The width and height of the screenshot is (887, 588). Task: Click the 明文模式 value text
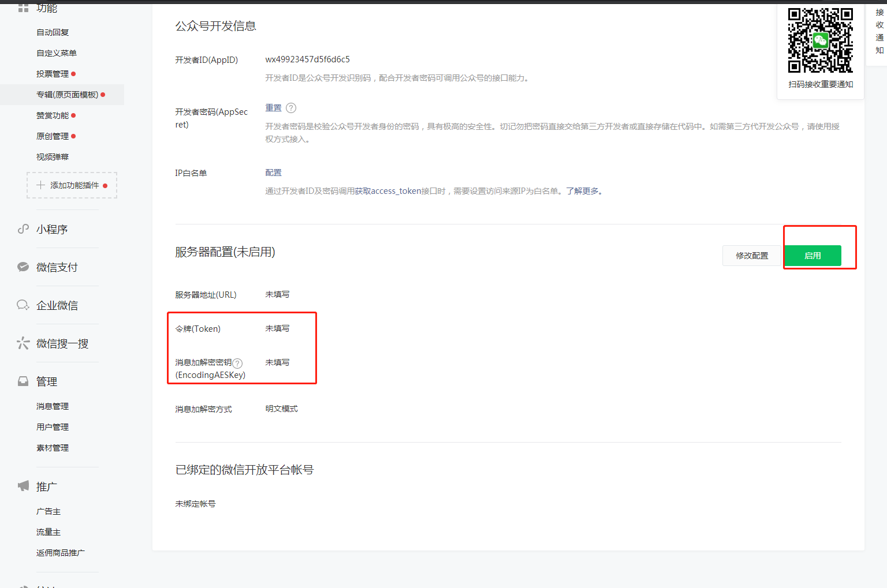pyautogui.click(x=281, y=409)
